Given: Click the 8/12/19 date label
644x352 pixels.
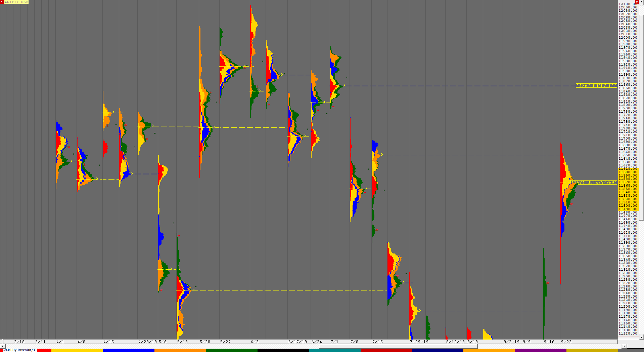Looking at the screenshot, I should point(455,342).
